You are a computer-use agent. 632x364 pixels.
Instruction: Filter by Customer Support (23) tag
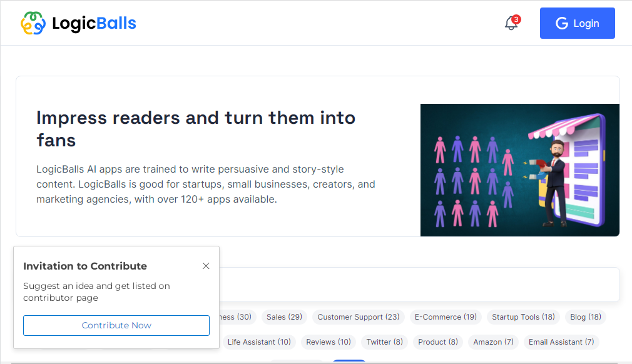tap(359, 317)
